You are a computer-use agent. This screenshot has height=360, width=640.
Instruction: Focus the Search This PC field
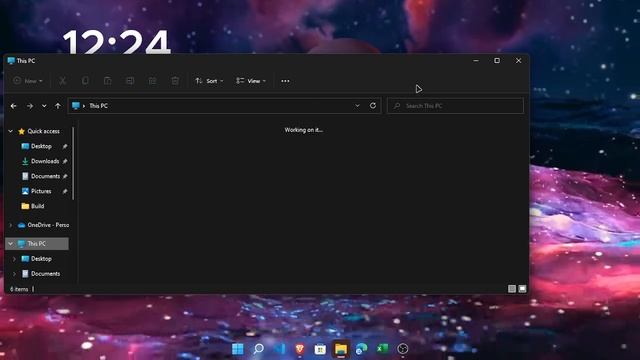[455, 106]
